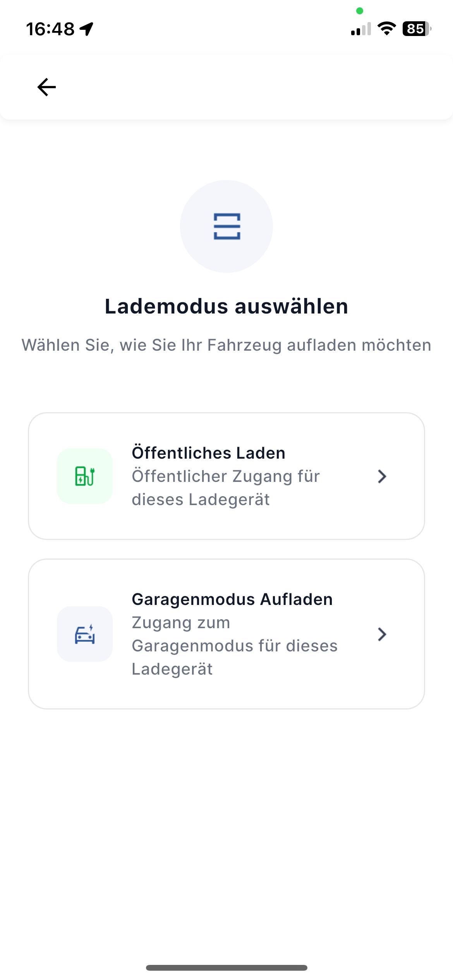Tap the blue scan icon circle
Viewport: 453px width, 980px height.
point(226,226)
